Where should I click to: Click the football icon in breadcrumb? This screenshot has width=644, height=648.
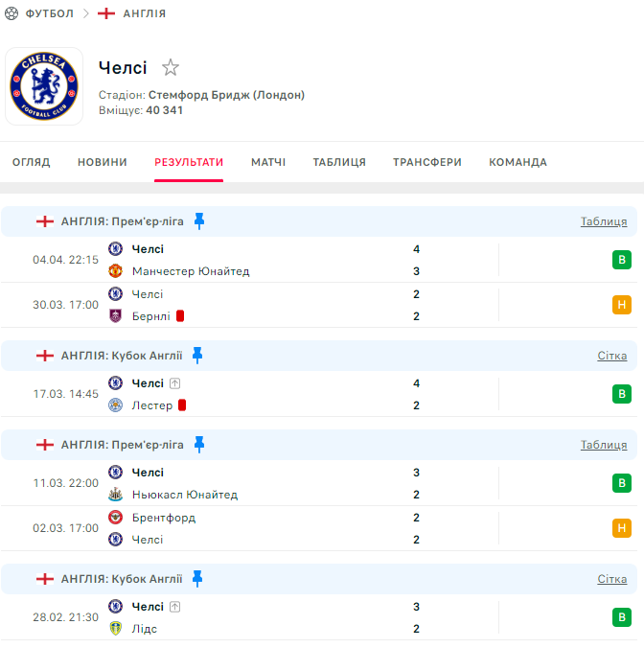[x=11, y=13]
